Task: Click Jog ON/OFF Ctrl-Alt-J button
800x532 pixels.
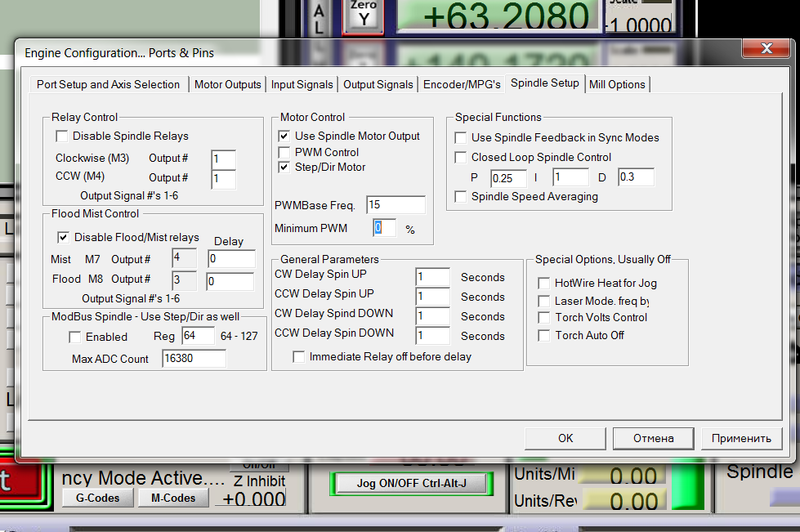Action: (411, 484)
